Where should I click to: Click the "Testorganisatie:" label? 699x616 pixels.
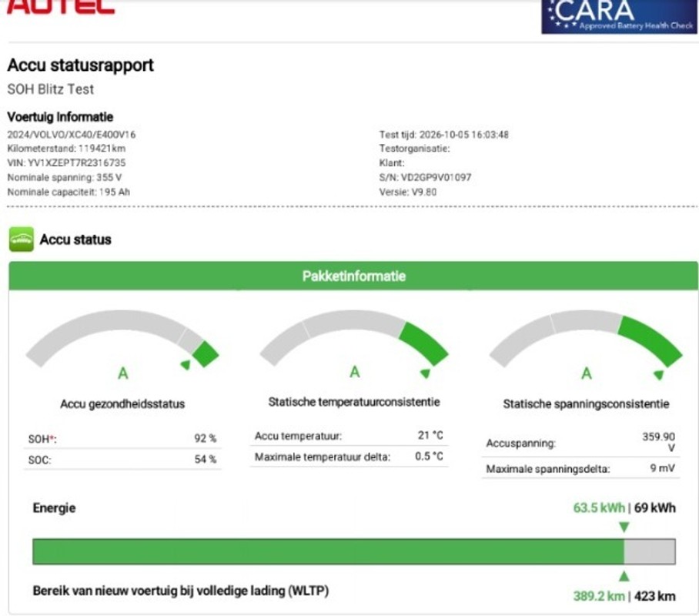[415, 149]
